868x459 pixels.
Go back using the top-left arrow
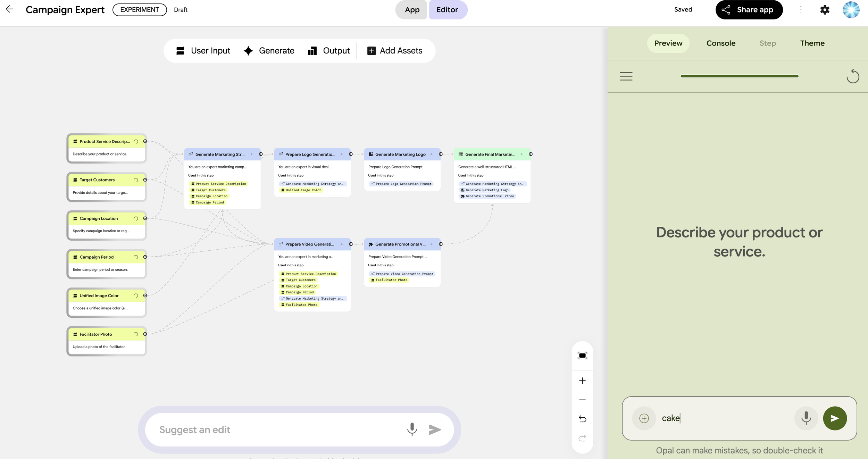coord(10,9)
